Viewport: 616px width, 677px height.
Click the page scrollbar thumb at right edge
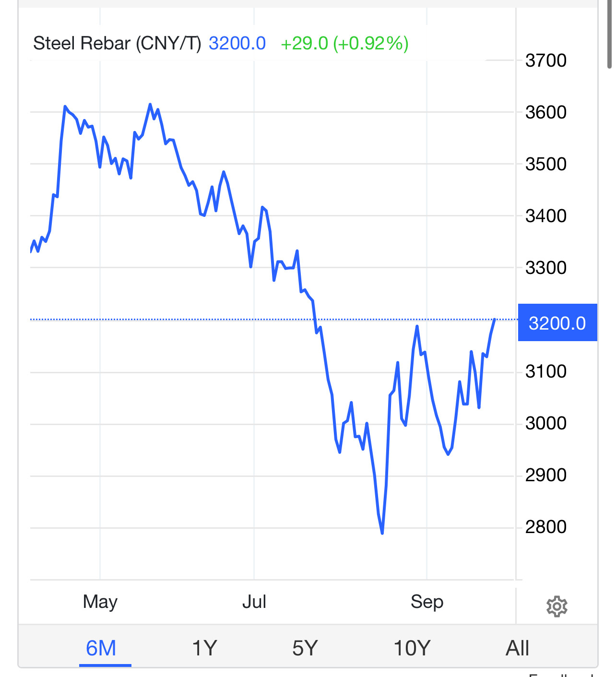(610, 34)
